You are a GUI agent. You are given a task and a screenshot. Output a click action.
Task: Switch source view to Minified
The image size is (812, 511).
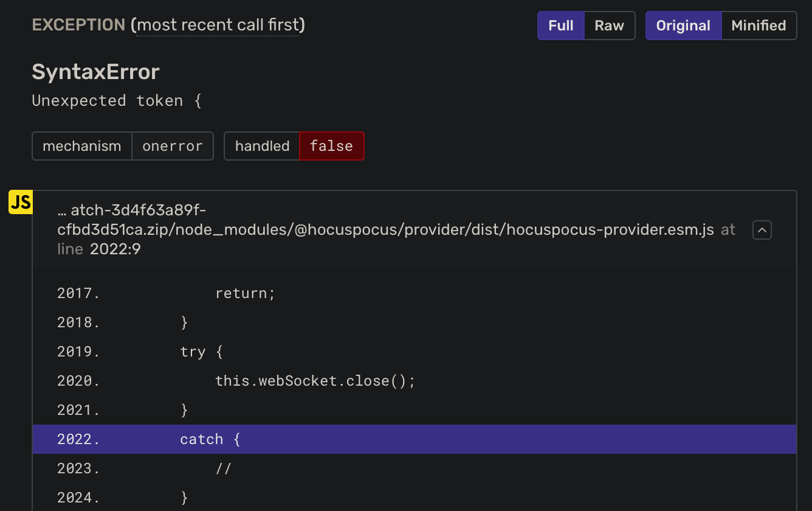[x=758, y=26]
